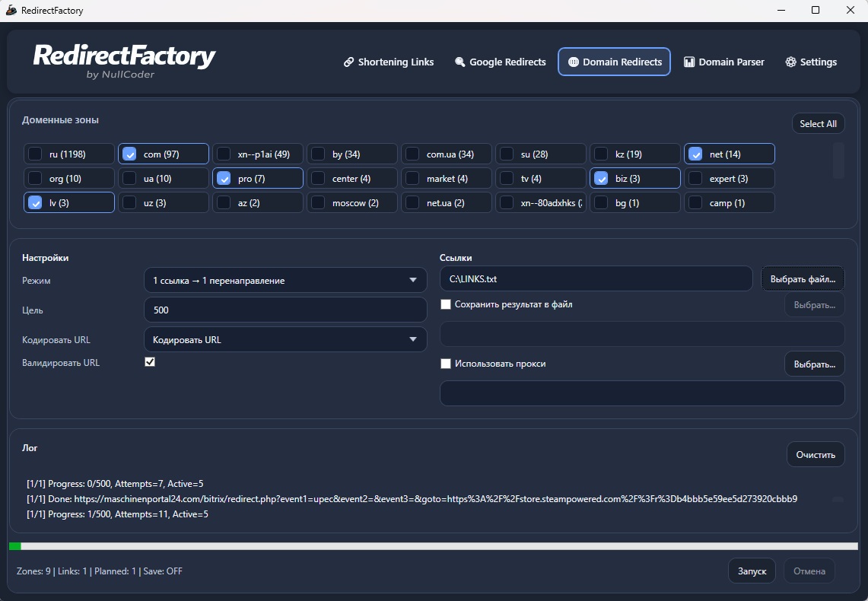The height and width of the screenshot is (601, 868).
Task: Click the globe icon on Domain Redirects
Action: click(573, 62)
